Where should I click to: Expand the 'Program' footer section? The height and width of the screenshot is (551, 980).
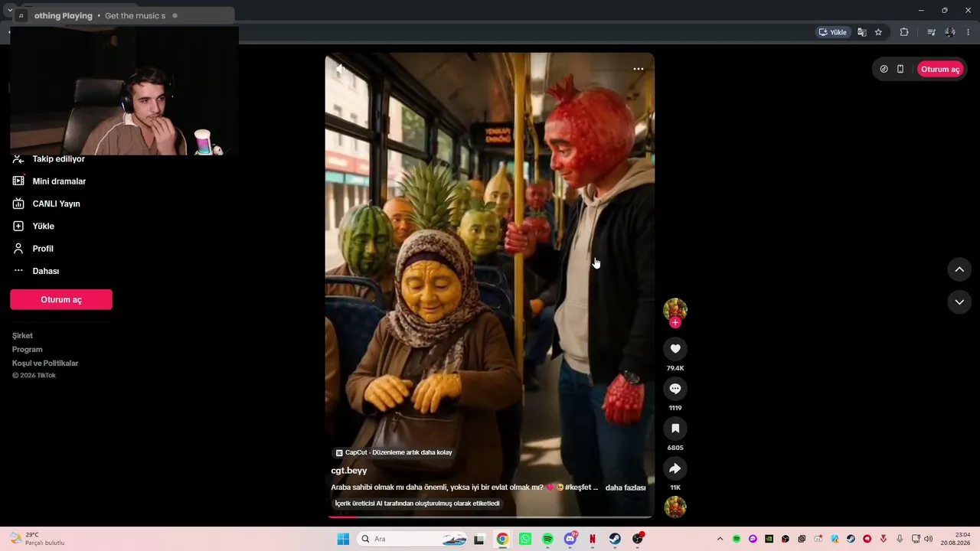pos(28,350)
